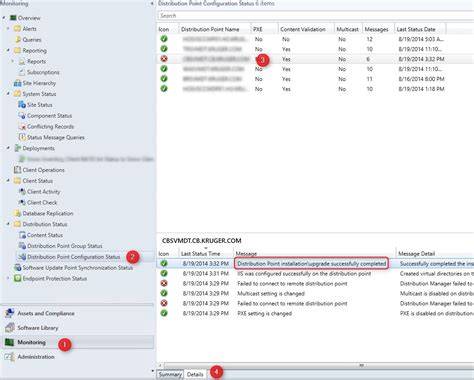
Task: Select 'Multicast setting is changed' message row
Action: tap(315, 294)
